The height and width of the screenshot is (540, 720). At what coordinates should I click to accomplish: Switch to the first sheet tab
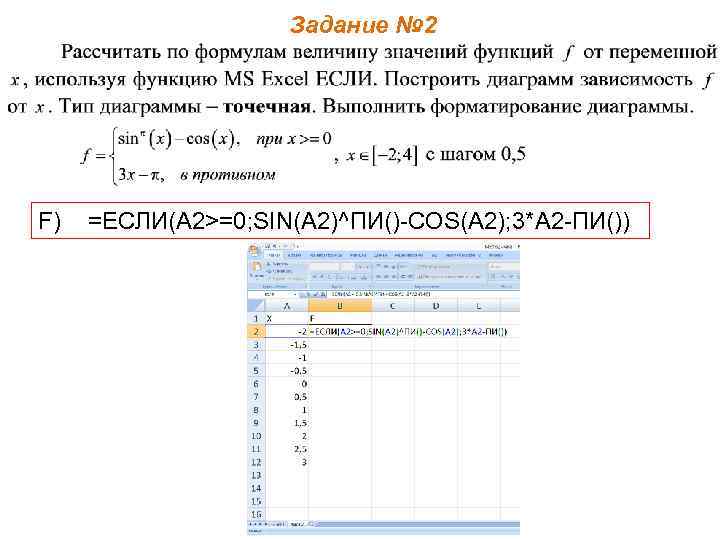277,524
